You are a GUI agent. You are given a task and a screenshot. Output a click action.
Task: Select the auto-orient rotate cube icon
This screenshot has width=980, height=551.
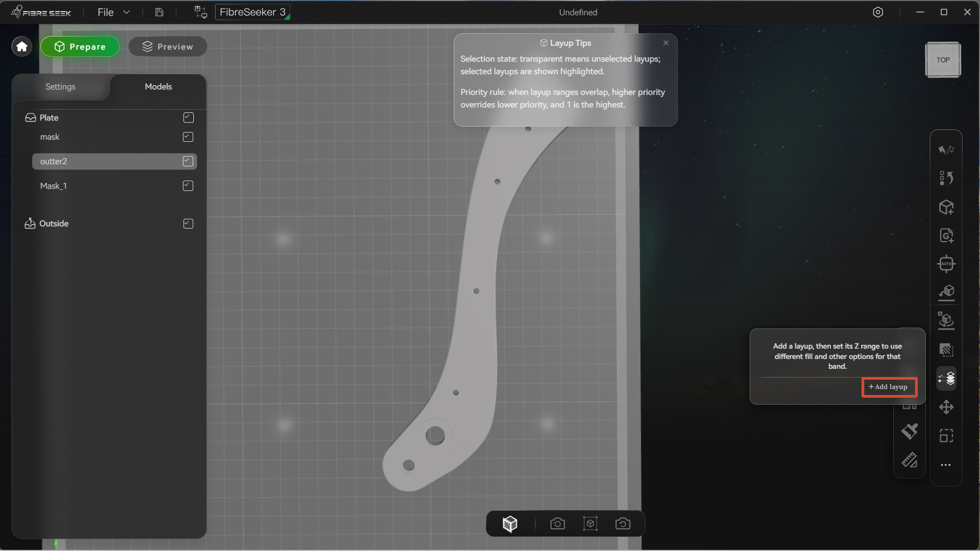(946, 321)
